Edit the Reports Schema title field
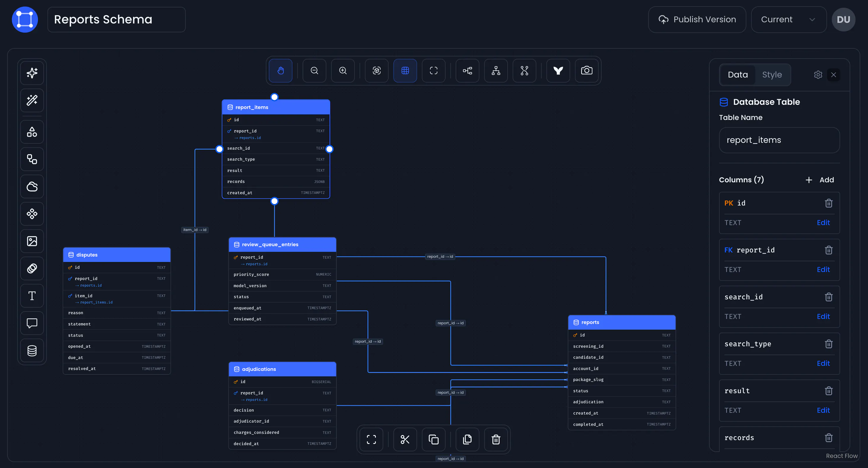 (x=116, y=20)
